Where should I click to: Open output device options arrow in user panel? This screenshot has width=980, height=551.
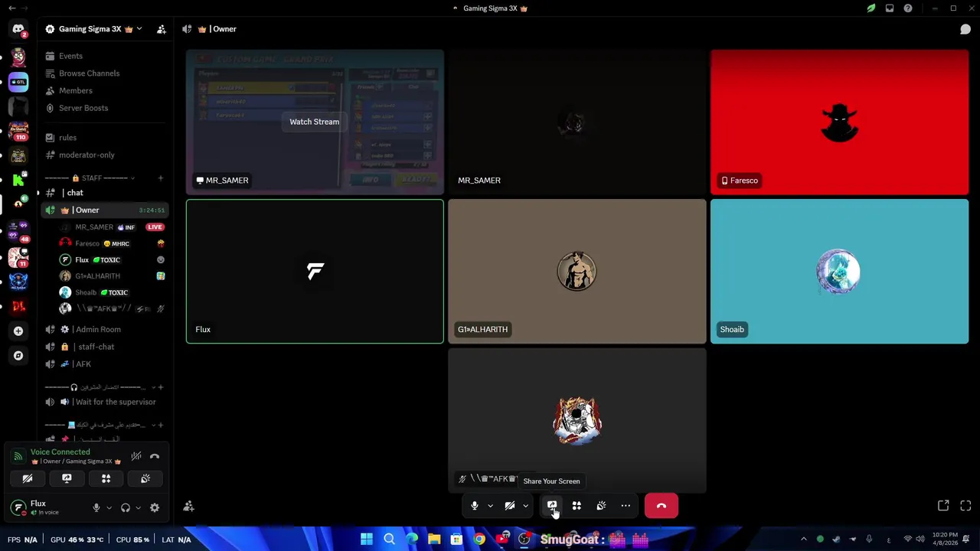click(x=138, y=507)
